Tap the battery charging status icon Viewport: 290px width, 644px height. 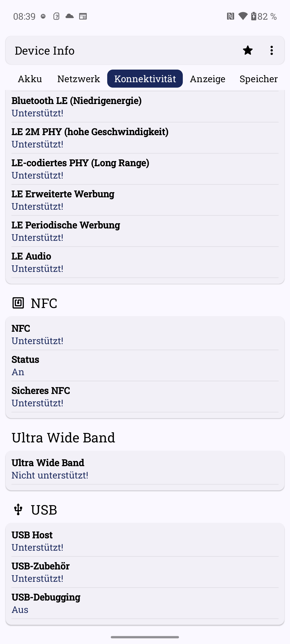click(253, 16)
